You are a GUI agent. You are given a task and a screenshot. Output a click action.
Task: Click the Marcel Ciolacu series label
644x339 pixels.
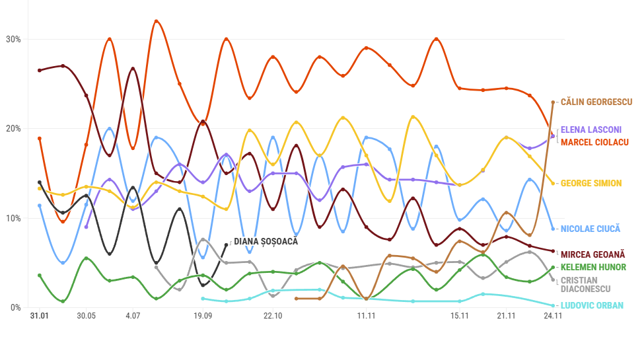point(594,142)
